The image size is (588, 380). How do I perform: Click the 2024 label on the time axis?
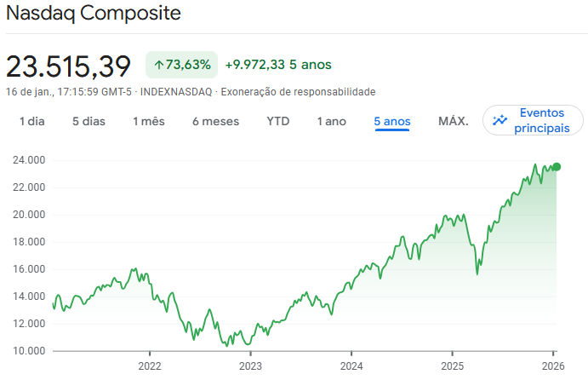351,367
